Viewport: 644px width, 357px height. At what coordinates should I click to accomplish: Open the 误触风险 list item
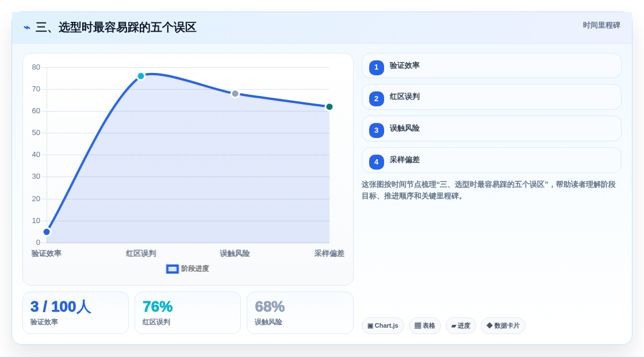click(491, 129)
